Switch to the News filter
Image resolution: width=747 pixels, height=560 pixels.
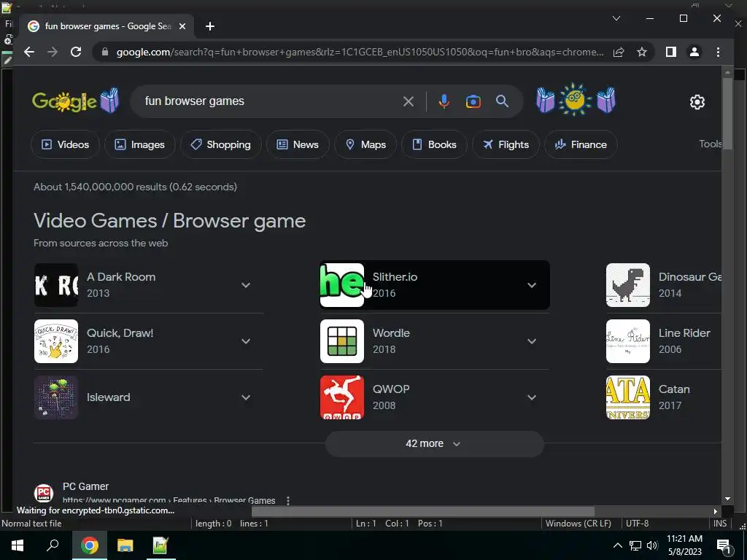(298, 144)
